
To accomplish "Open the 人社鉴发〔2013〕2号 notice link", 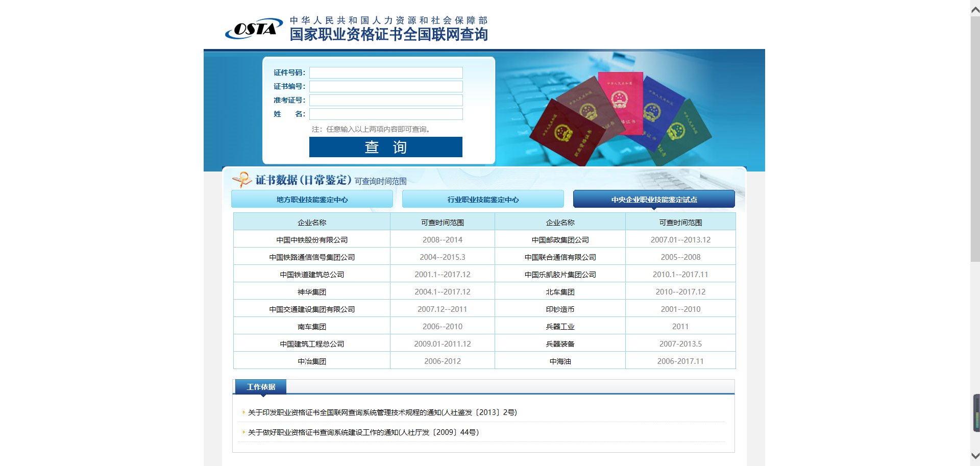I will (382, 412).
